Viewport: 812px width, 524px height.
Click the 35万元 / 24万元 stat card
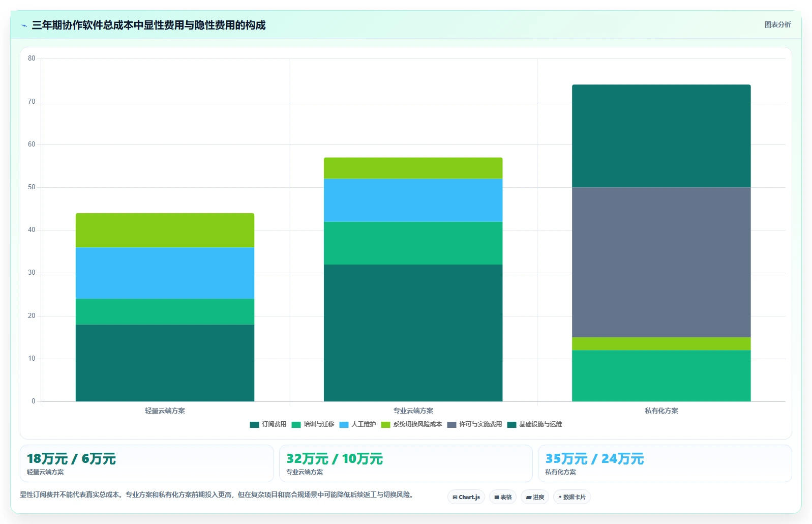point(665,463)
